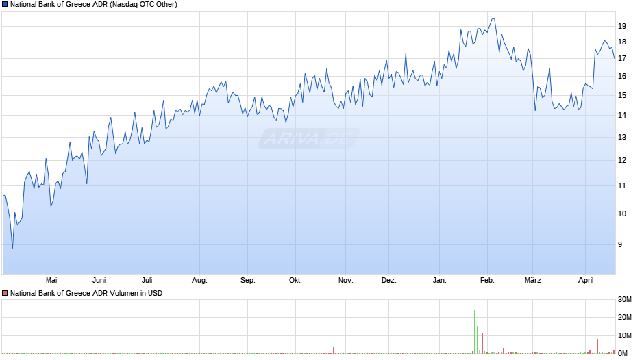
Task: Click the tallest green volume bar in late January
Action: 475,332
